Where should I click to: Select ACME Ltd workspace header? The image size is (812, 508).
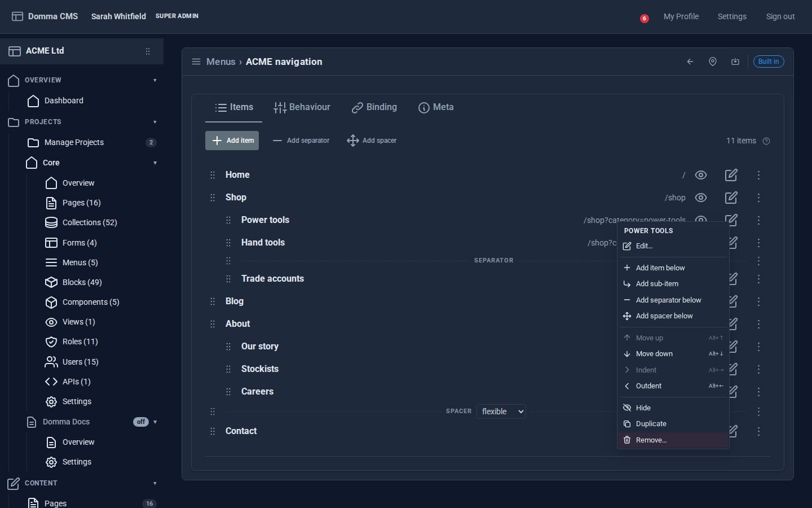(82, 51)
